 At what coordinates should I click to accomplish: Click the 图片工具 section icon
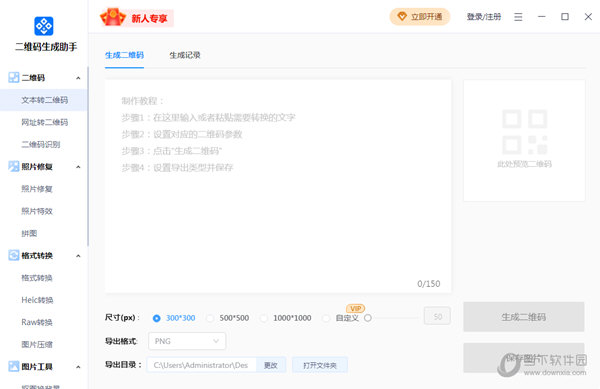pyautogui.click(x=14, y=366)
